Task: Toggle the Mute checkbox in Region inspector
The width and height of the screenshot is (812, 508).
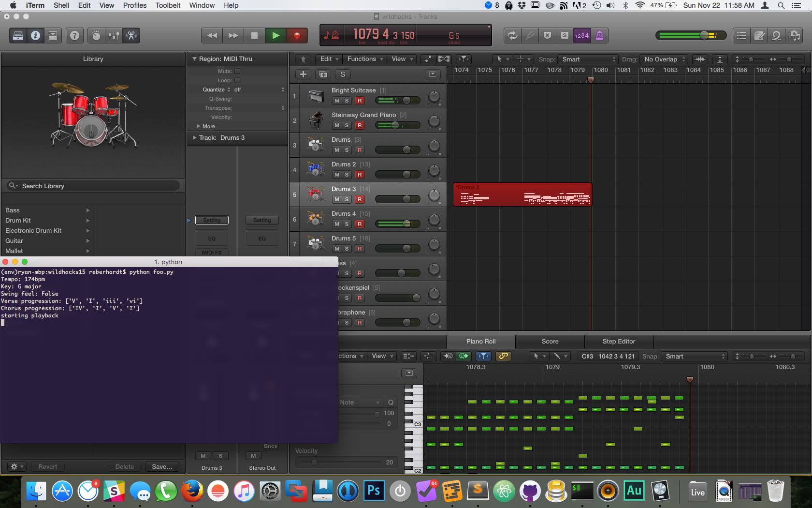Action: [237, 71]
